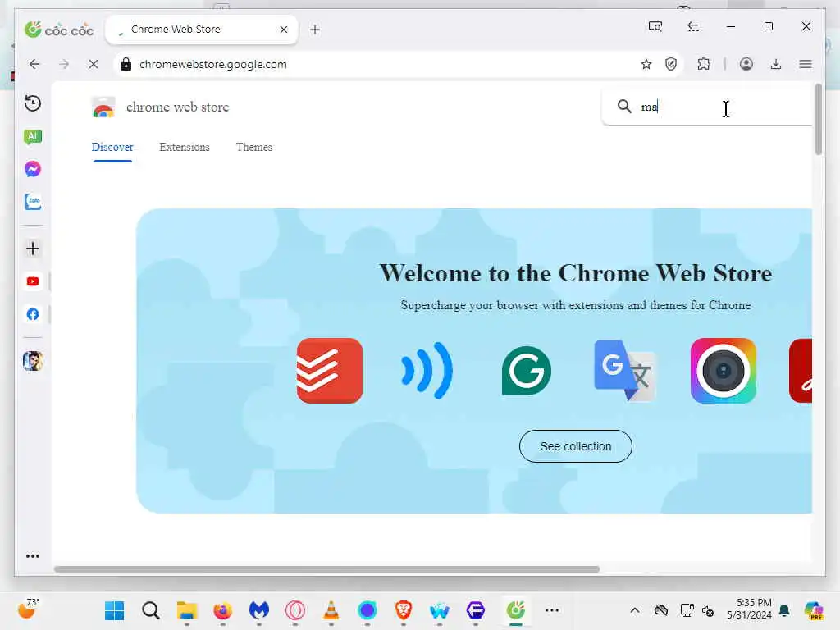Screen dimensions: 840x630
Task: Select the Discover tab
Action: pos(112,148)
